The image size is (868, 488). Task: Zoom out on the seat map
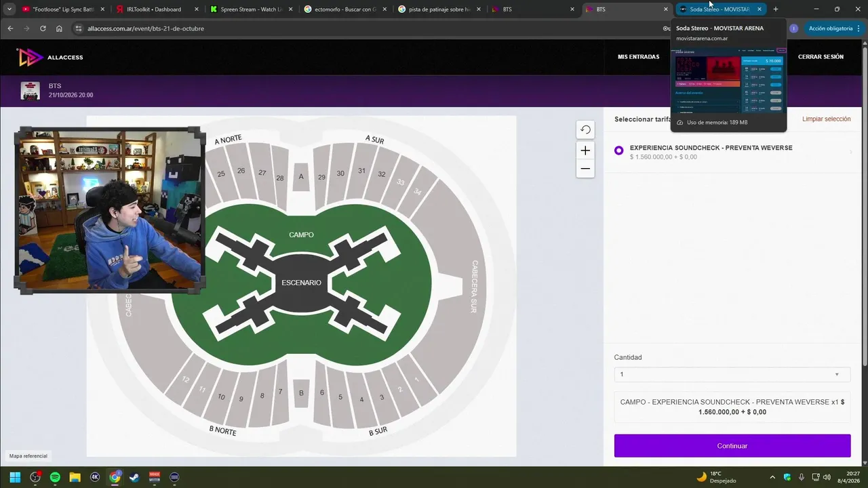point(585,169)
